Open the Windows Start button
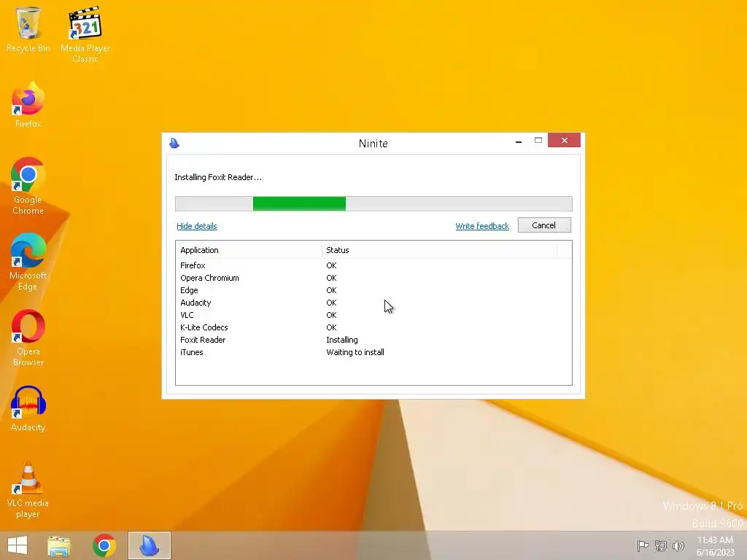 pyautogui.click(x=18, y=545)
